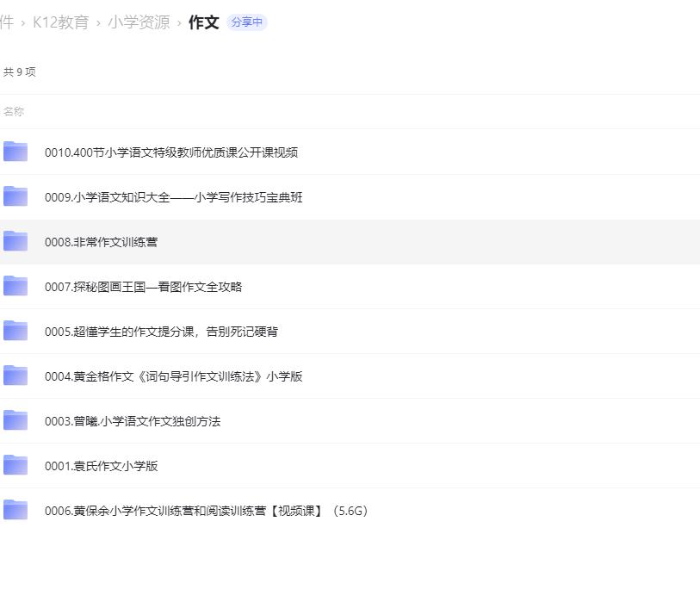Go to 小学资源 in breadcrumb
The image size is (700, 596).
click(139, 22)
